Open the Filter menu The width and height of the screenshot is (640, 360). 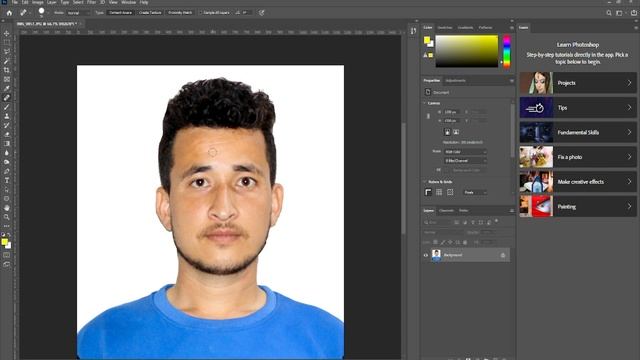click(91, 2)
